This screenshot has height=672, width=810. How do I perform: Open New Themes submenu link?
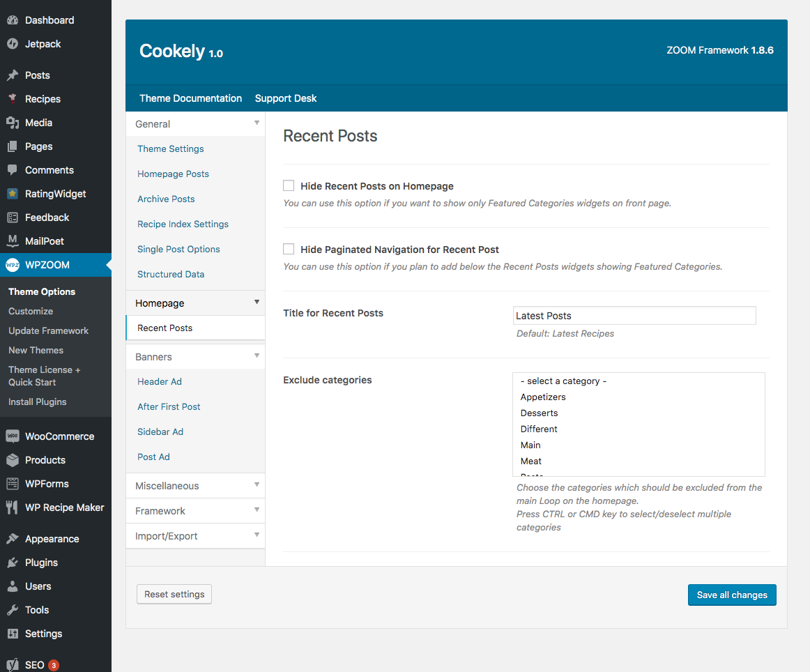point(36,350)
